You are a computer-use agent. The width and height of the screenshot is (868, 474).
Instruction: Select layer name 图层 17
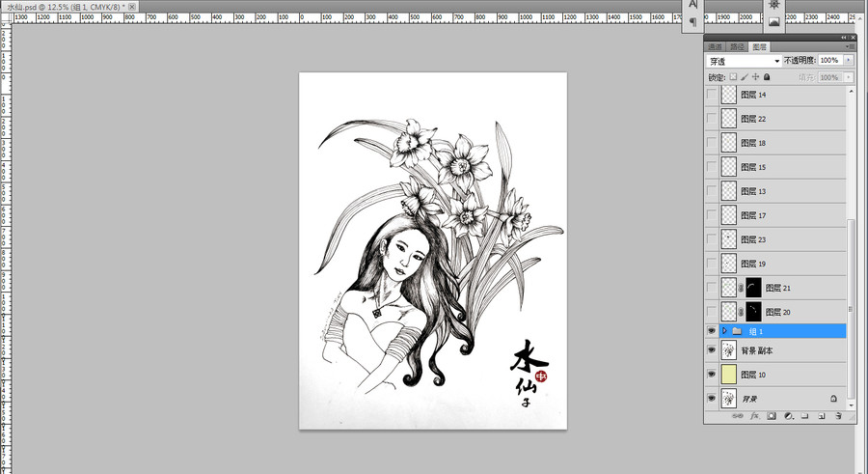(x=753, y=215)
